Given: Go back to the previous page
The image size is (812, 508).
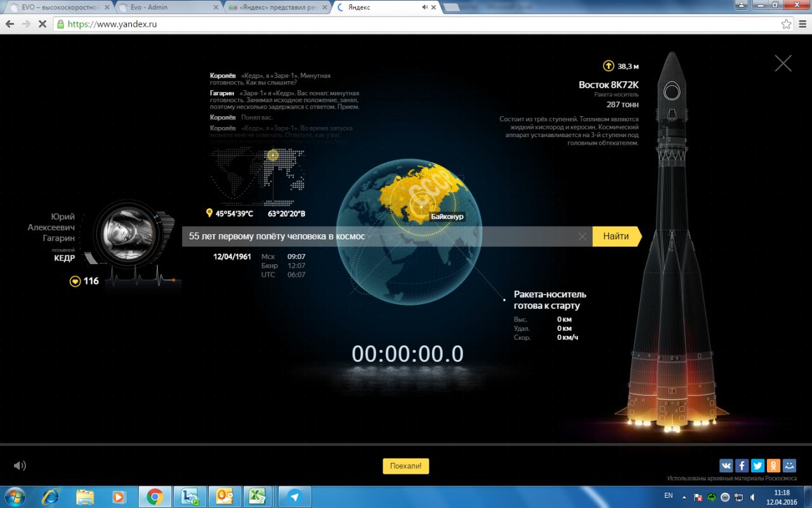Looking at the screenshot, I should (10, 24).
